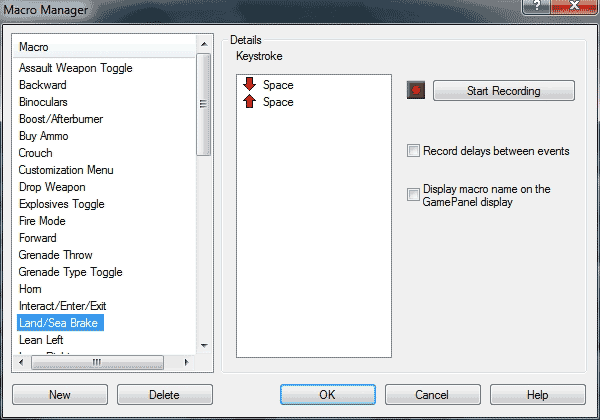The width and height of the screenshot is (600, 420).
Task: Create a macro with the New button
Action: click(x=60, y=394)
